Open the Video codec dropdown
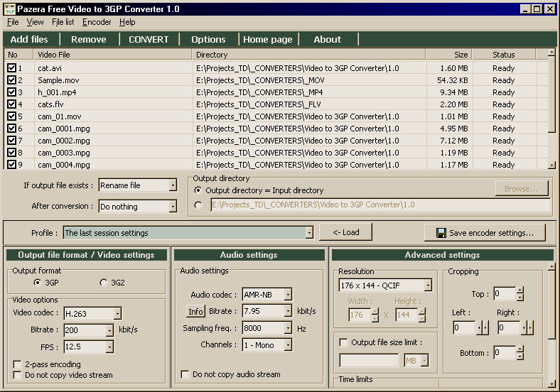 117,313
